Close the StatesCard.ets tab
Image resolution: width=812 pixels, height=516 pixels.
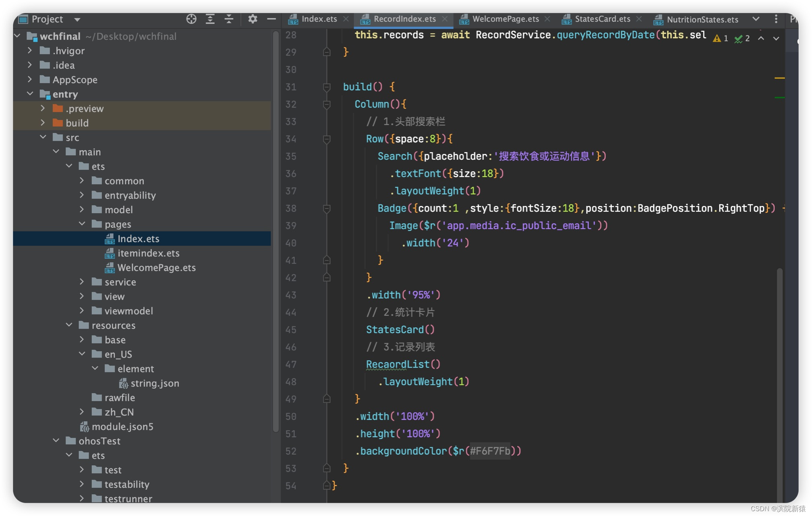pos(639,19)
